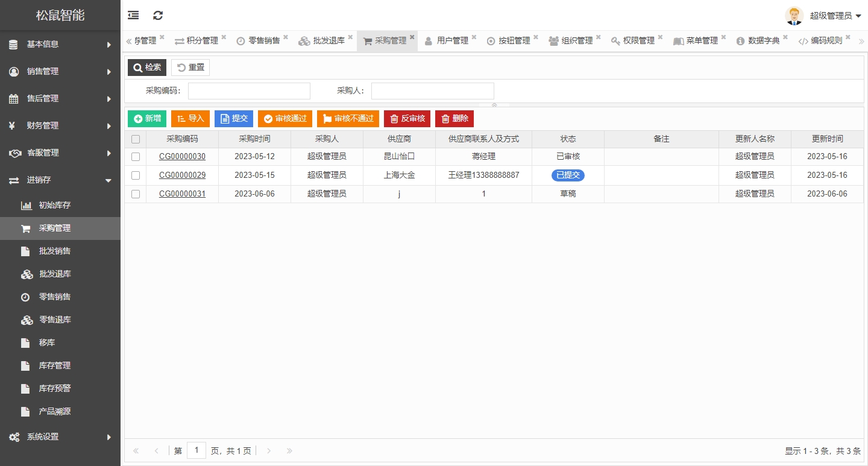Viewport: 868px width, 466px height.
Task: Close the 采购管理 tab
Action: click(x=412, y=37)
